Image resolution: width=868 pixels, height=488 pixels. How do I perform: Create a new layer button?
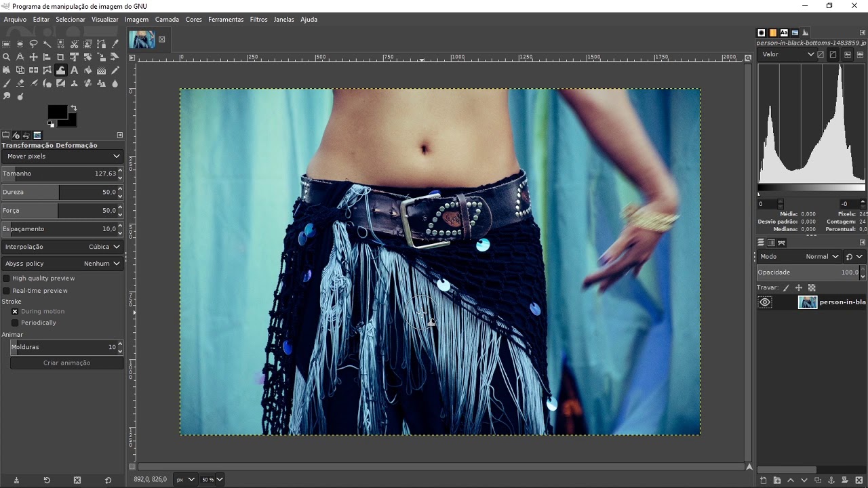764,480
